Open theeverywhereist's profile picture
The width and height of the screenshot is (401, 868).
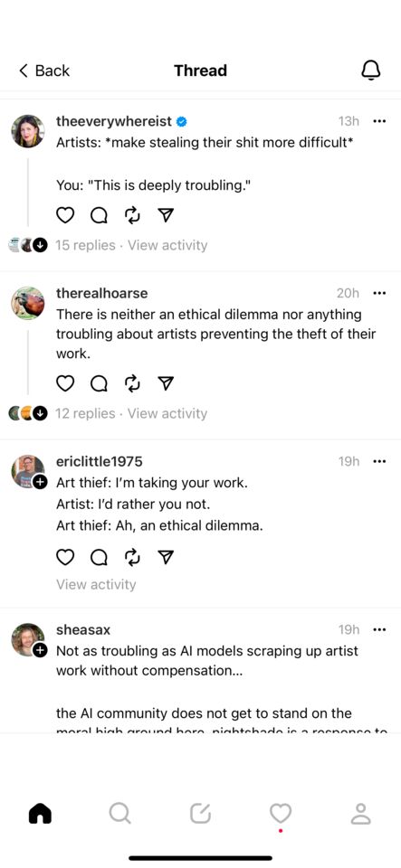[x=28, y=131]
